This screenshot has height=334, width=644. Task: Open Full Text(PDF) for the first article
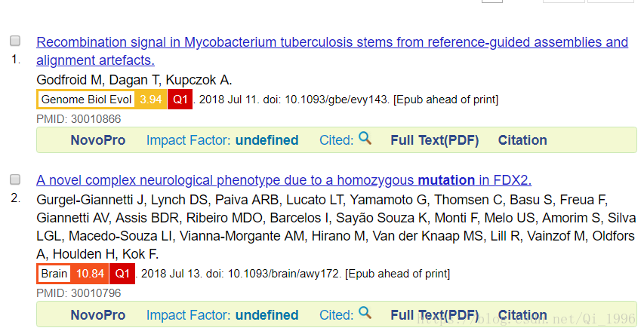(435, 140)
